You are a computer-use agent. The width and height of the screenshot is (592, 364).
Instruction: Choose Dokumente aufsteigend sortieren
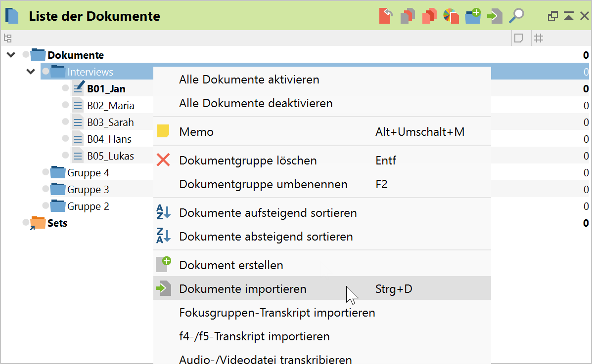[x=322, y=213]
